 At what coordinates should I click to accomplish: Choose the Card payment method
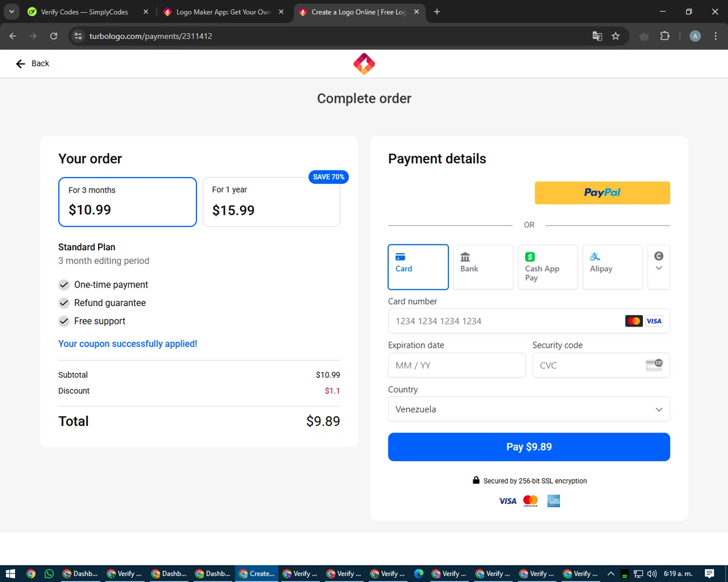point(418,267)
